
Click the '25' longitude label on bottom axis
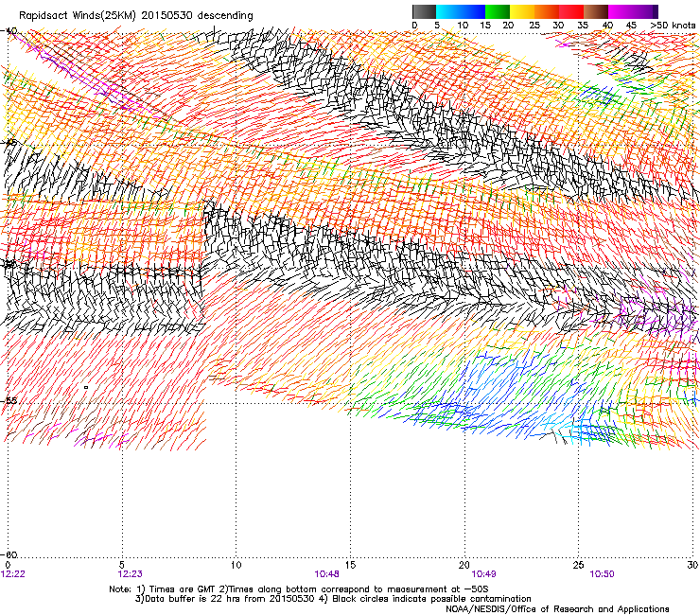[x=579, y=566]
